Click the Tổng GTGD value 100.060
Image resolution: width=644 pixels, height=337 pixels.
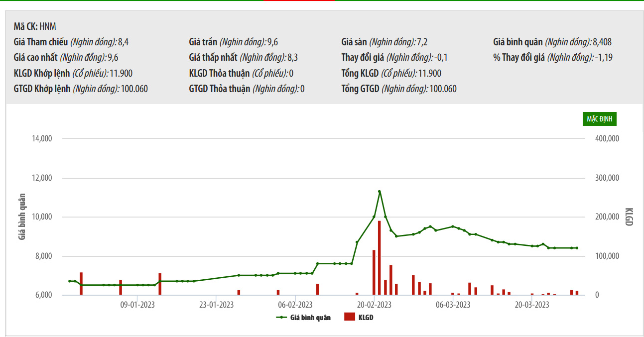coord(443,89)
